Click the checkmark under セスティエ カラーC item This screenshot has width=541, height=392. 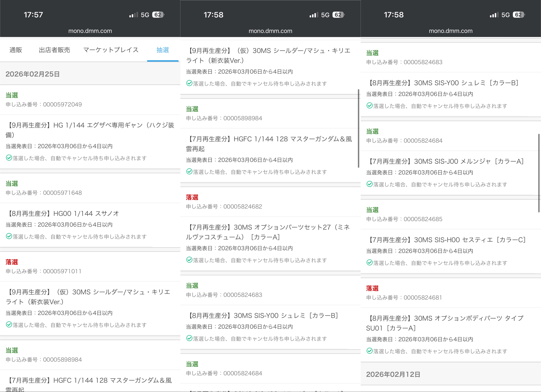pyautogui.click(x=369, y=263)
